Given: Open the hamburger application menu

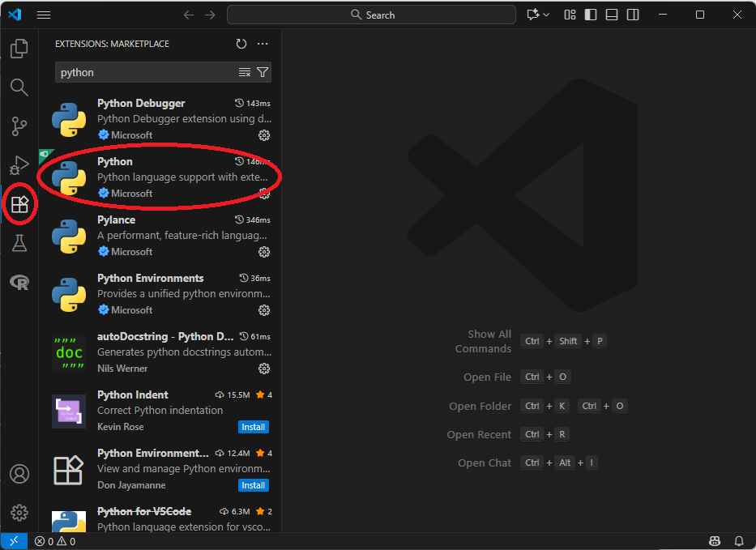Looking at the screenshot, I should coord(44,15).
